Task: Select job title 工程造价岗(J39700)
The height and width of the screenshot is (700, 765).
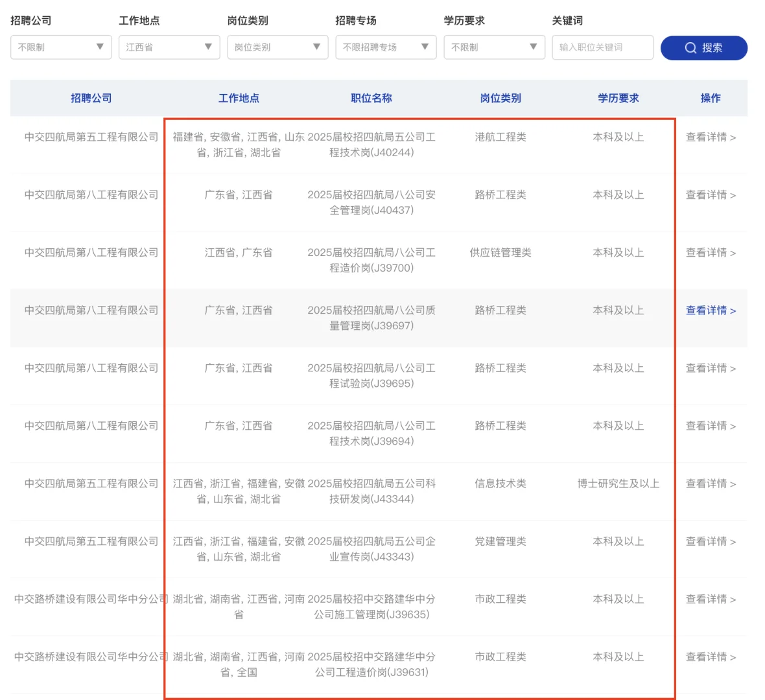Action: point(371,260)
